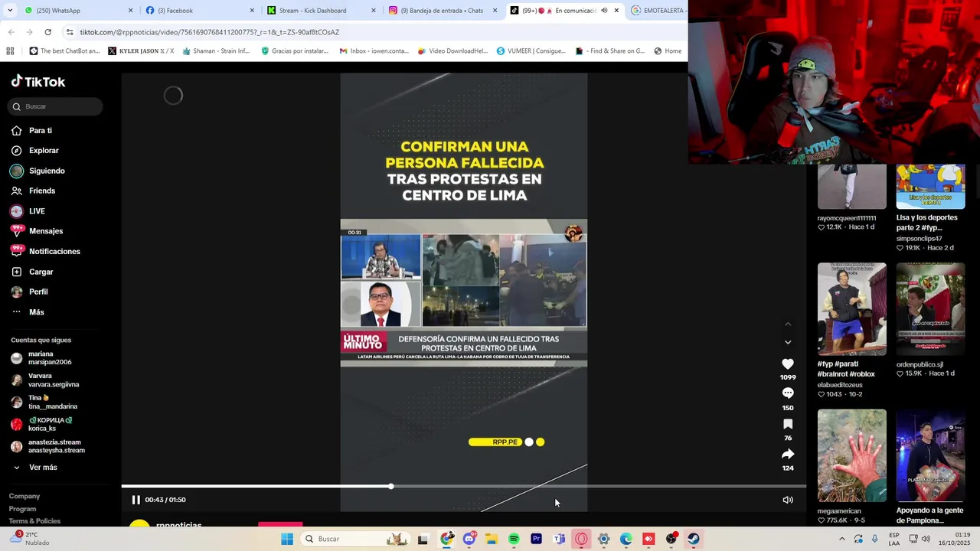Open Spotify from taskbar
The height and width of the screenshot is (551, 980).
pos(514,539)
